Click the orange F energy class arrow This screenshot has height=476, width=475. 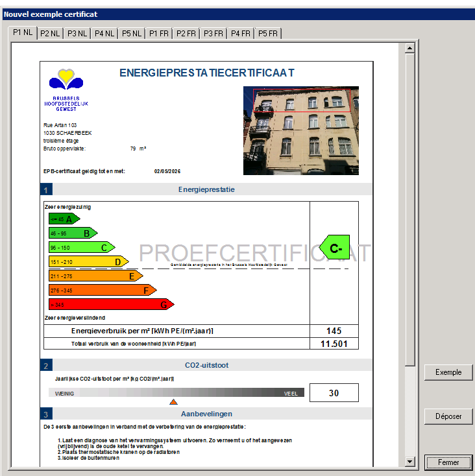[x=102, y=290]
